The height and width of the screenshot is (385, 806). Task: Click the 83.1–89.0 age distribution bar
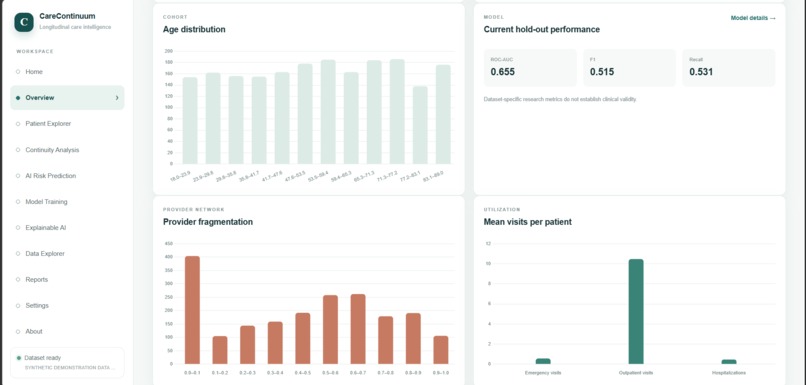click(443, 115)
